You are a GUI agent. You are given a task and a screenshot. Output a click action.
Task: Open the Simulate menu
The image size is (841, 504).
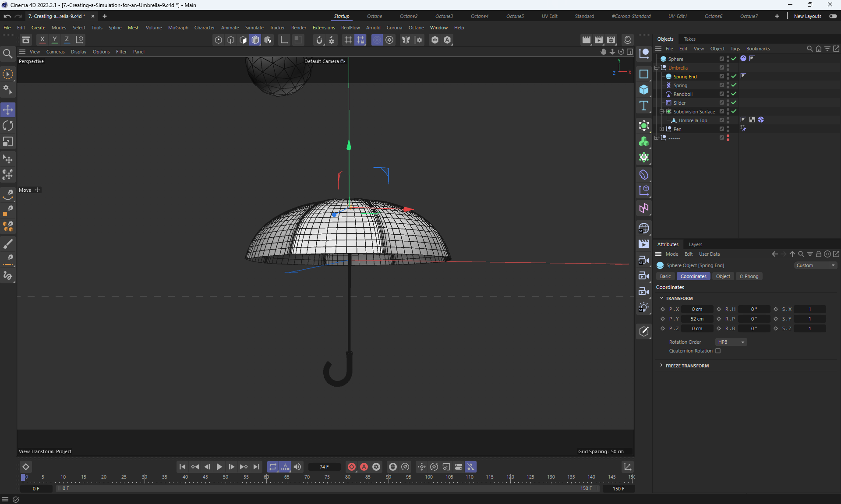[x=254, y=28]
